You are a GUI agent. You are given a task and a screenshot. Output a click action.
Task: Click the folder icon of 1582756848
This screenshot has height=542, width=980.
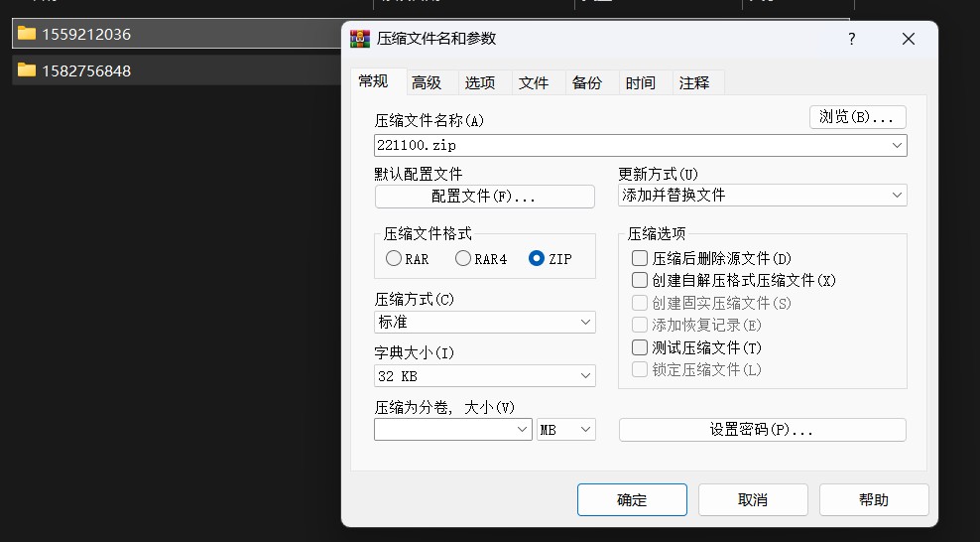pos(26,70)
